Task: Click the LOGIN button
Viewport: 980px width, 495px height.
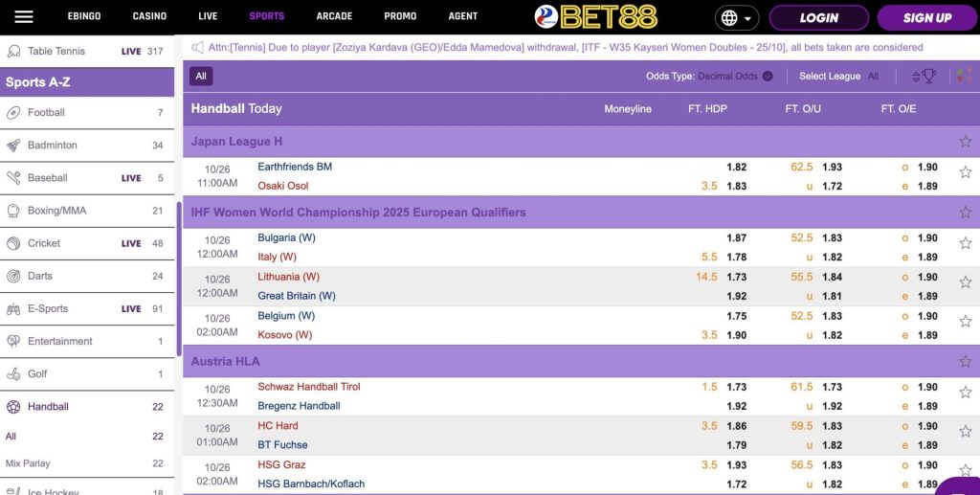Action: pyautogui.click(x=818, y=18)
